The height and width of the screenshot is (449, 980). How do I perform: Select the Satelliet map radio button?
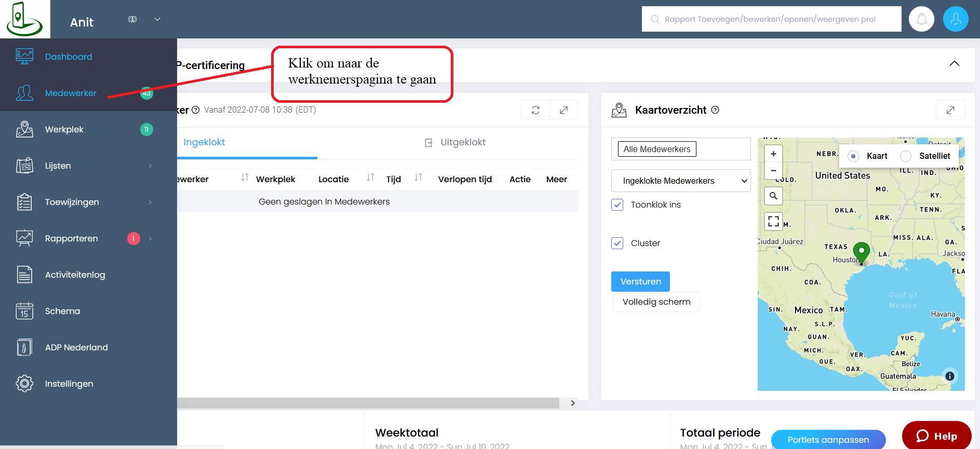click(x=906, y=156)
